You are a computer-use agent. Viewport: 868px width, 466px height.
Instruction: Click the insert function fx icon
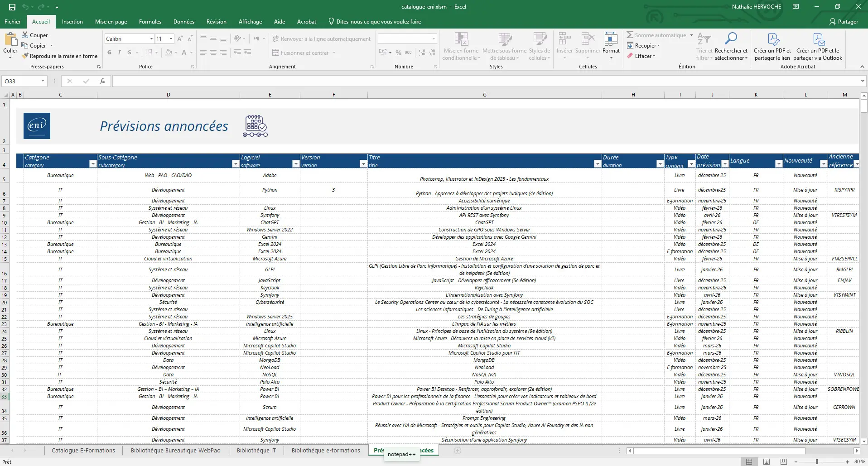102,81
